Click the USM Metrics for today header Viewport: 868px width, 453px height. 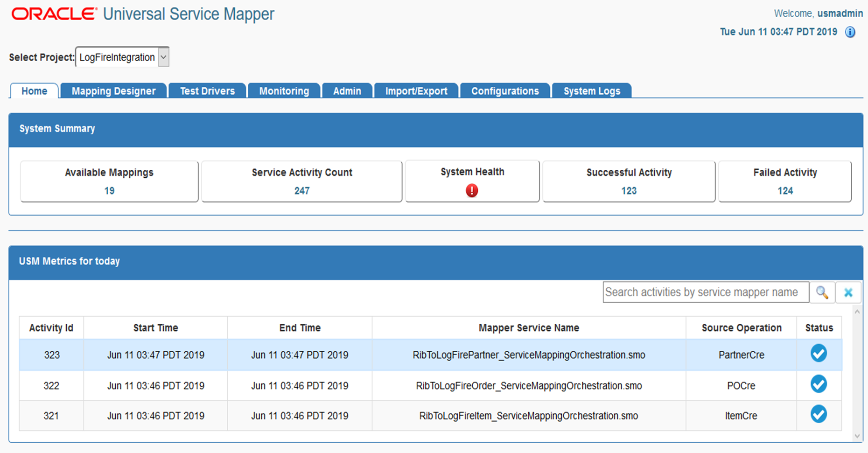pyautogui.click(x=436, y=263)
